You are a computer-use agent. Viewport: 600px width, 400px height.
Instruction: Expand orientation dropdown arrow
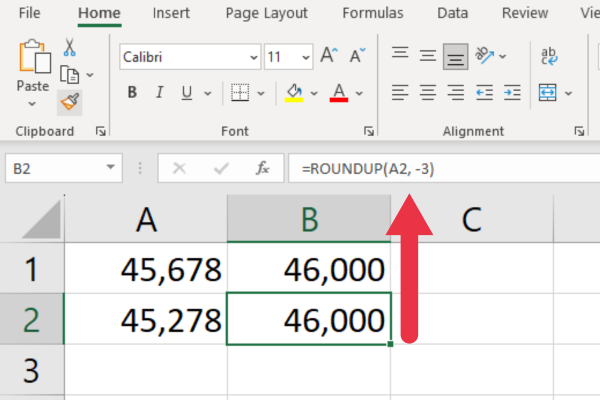click(503, 56)
